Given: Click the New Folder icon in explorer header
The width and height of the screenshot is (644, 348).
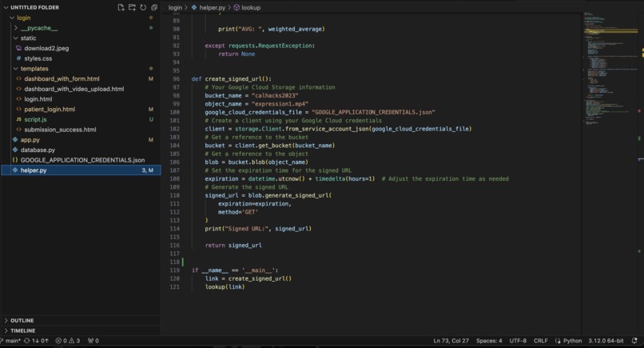Looking at the screenshot, I should 132,7.
